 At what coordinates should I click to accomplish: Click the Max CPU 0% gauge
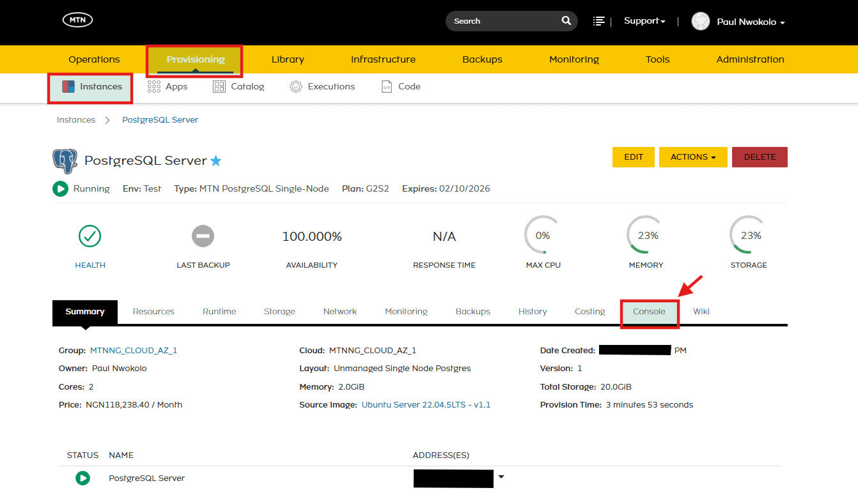point(543,235)
